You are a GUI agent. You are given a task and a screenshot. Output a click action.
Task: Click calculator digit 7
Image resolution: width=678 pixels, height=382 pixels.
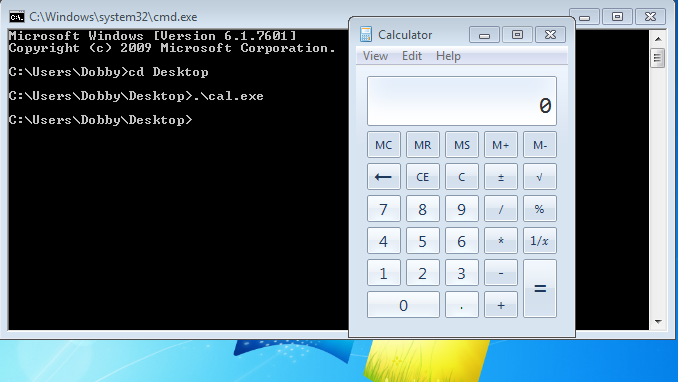click(384, 209)
